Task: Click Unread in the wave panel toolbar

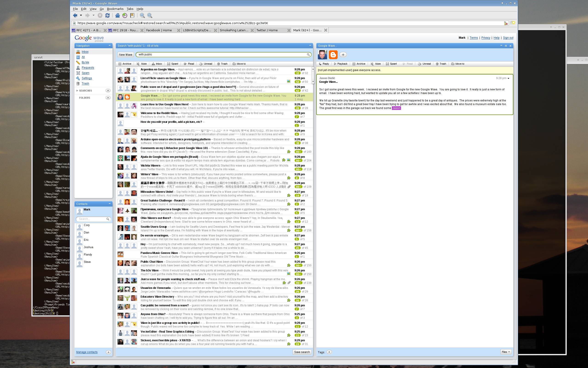Action: [x=424, y=64]
